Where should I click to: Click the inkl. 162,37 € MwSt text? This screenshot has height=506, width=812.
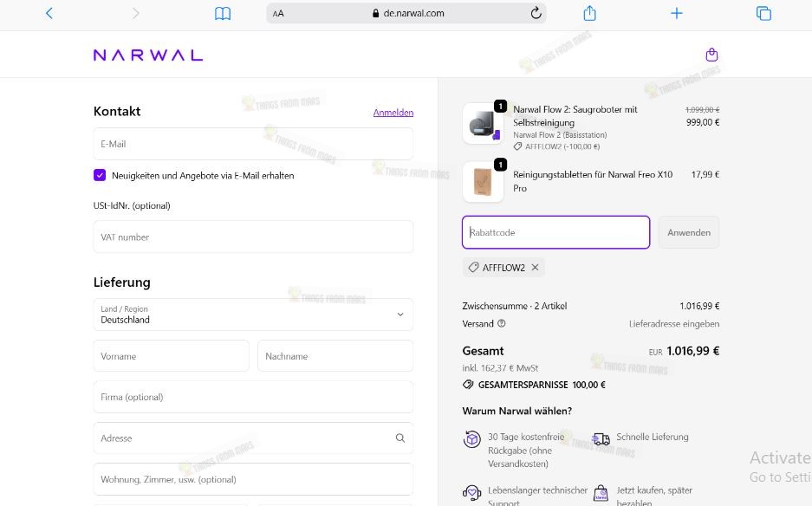(x=500, y=368)
